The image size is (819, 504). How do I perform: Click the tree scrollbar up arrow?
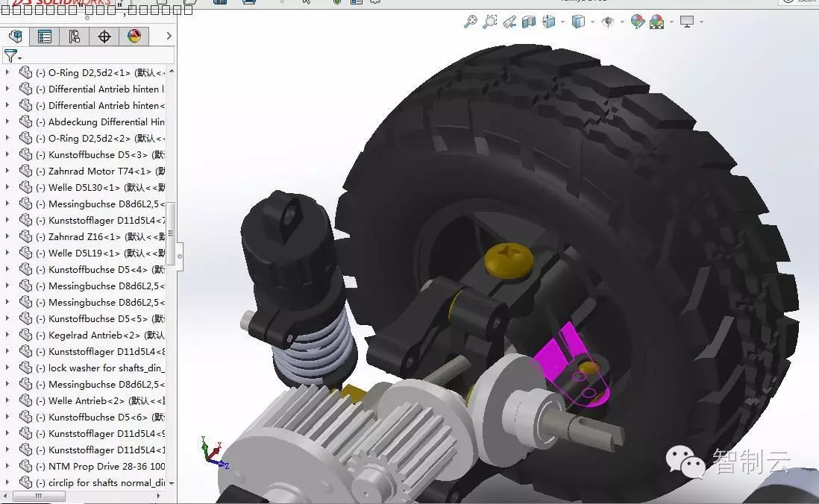(x=172, y=71)
